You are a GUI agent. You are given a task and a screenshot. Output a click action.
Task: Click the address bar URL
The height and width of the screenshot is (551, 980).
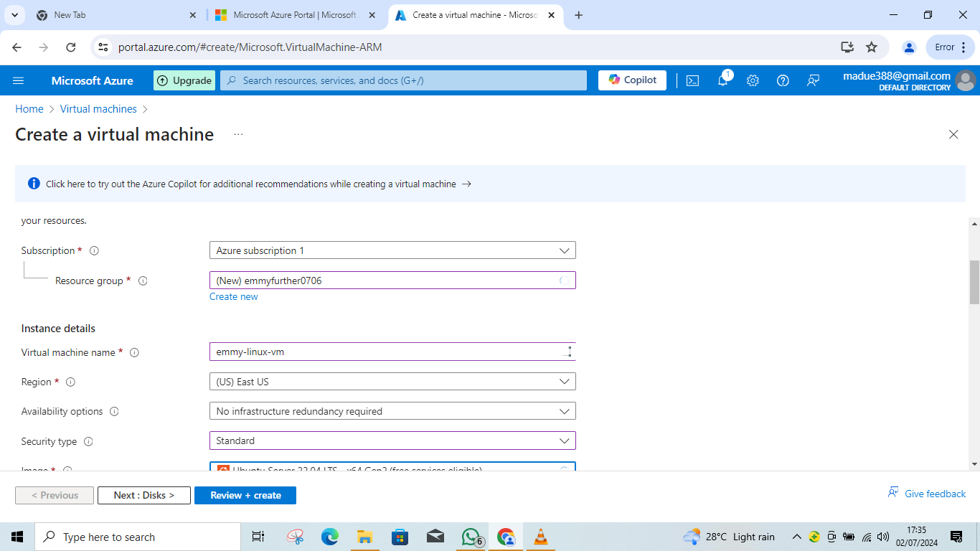(x=250, y=47)
